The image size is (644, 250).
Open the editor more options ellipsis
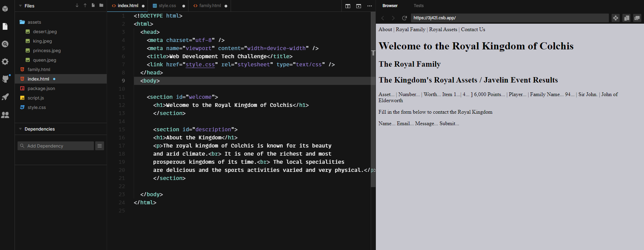point(369,6)
